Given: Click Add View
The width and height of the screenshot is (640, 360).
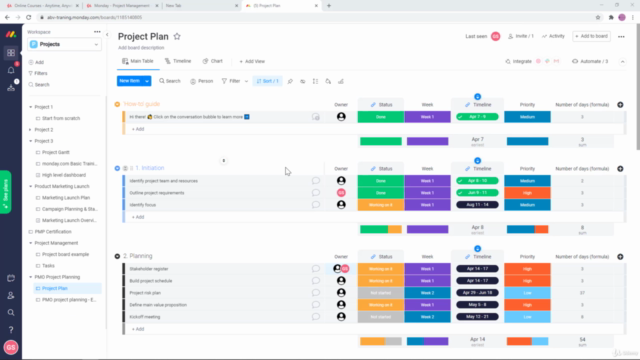Looking at the screenshot, I should (252, 61).
